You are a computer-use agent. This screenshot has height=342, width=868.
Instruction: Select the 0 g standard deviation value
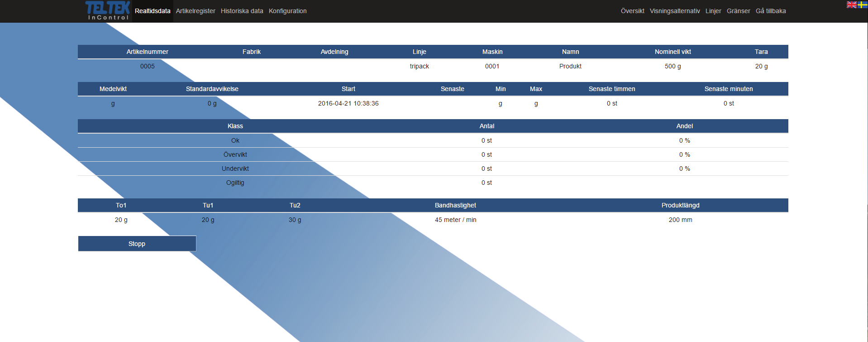click(x=212, y=103)
